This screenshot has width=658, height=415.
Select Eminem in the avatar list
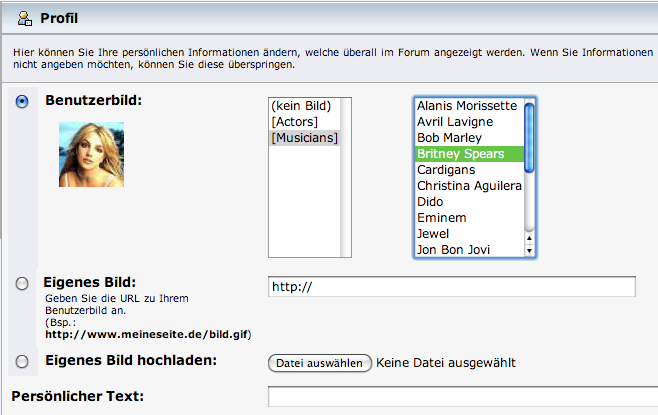coord(469,218)
